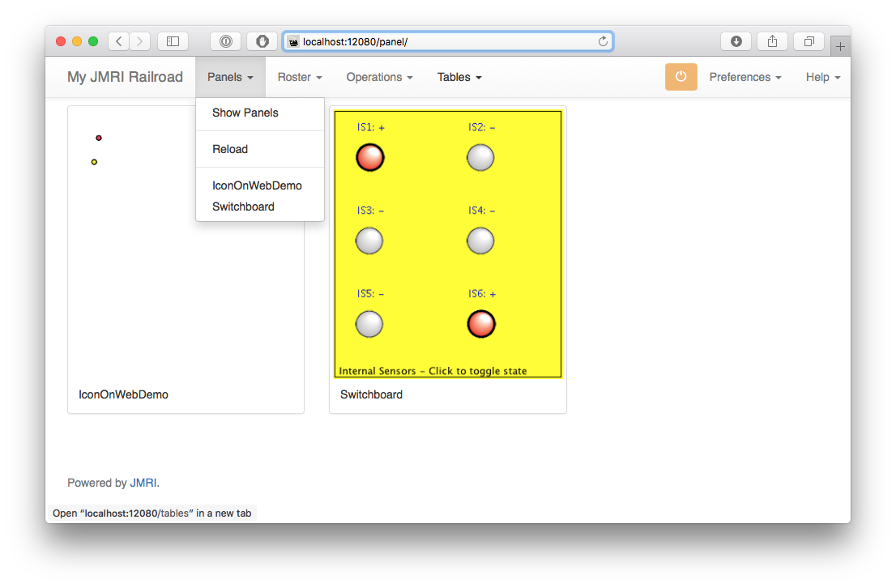Expand the Roster dropdown menu
This screenshot has height=588, width=896.
(300, 77)
